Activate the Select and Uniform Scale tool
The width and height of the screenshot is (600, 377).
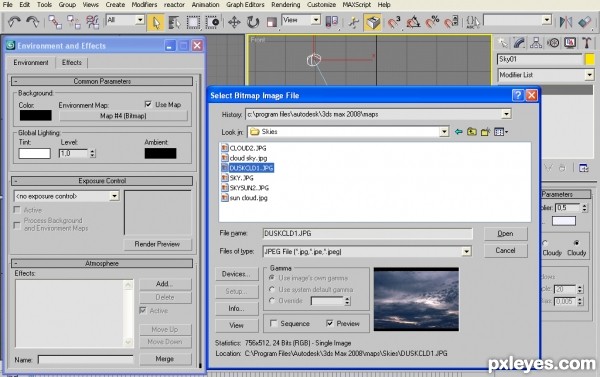point(272,22)
